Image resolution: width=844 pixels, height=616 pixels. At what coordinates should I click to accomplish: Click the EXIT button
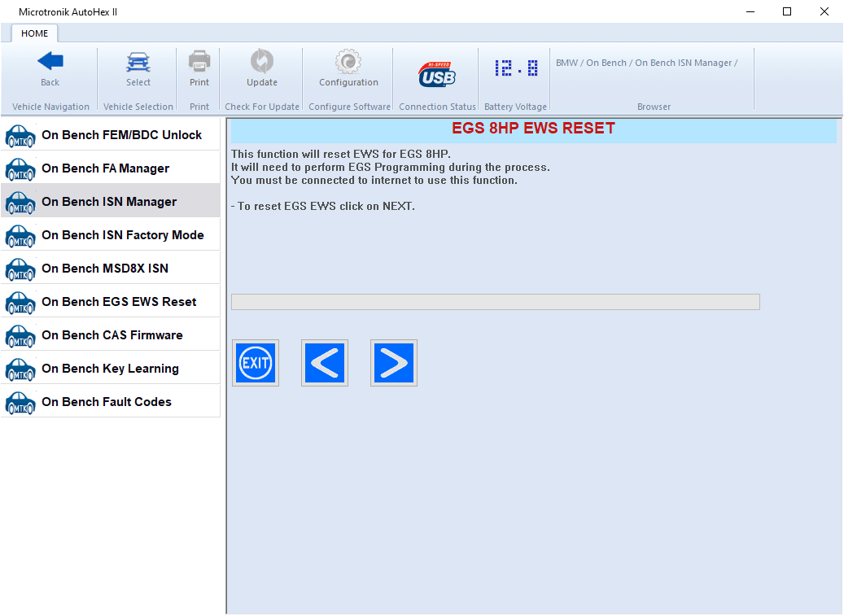[256, 363]
